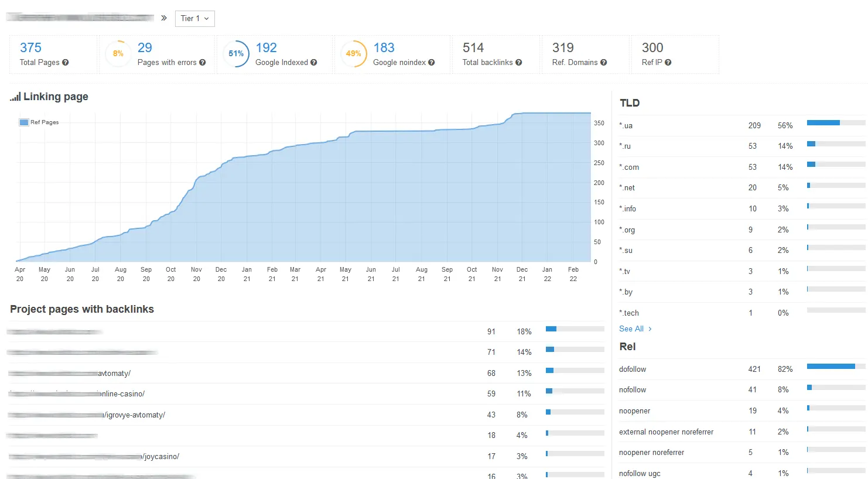Select the *.by TLD row
The image size is (868, 479).
742,292
